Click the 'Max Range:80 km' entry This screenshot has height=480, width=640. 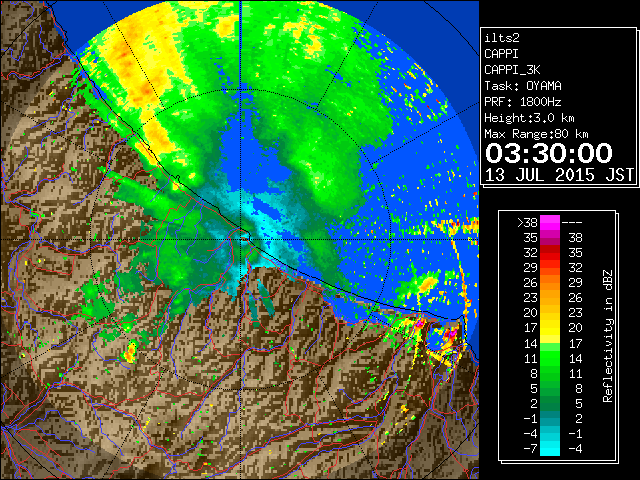536,134
